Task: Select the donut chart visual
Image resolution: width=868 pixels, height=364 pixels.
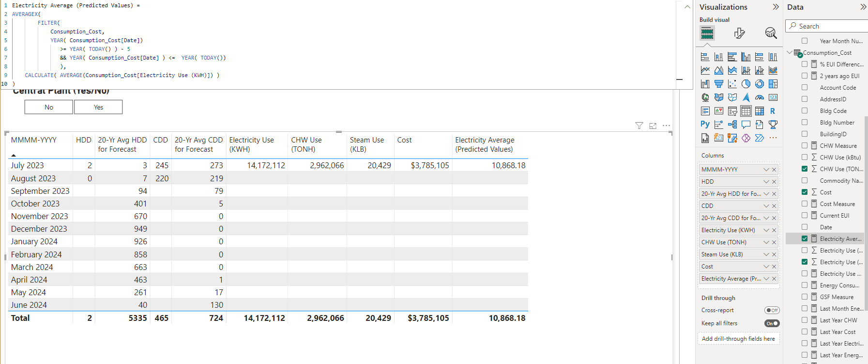Action: click(760, 84)
